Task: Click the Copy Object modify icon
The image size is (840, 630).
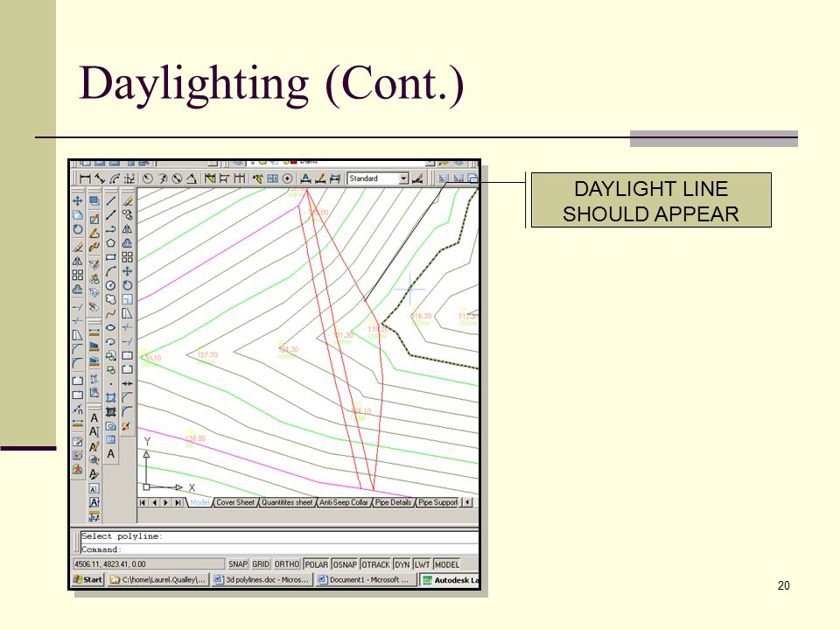Action: 127,215
